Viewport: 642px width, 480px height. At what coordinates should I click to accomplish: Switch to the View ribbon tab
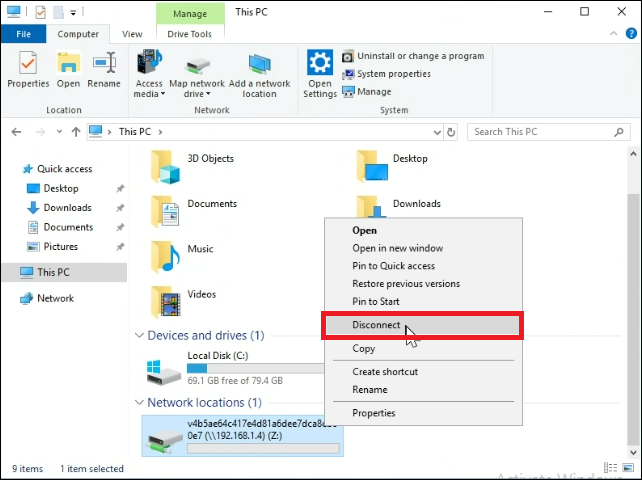pyautogui.click(x=132, y=34)
